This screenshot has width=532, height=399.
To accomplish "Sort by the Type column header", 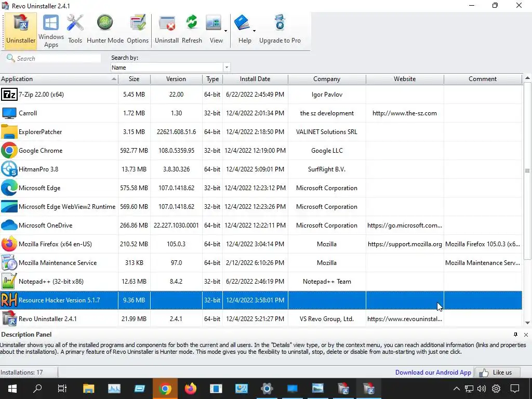I will (212, 79).
